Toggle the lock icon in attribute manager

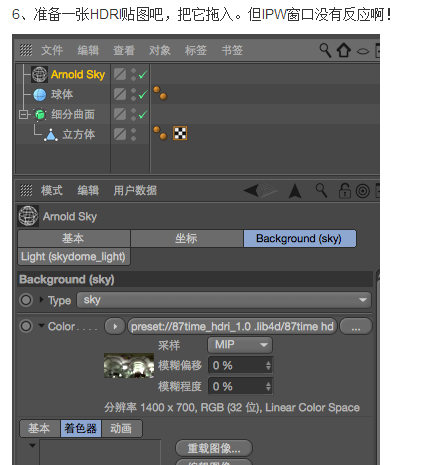click(x=345, y=191)
